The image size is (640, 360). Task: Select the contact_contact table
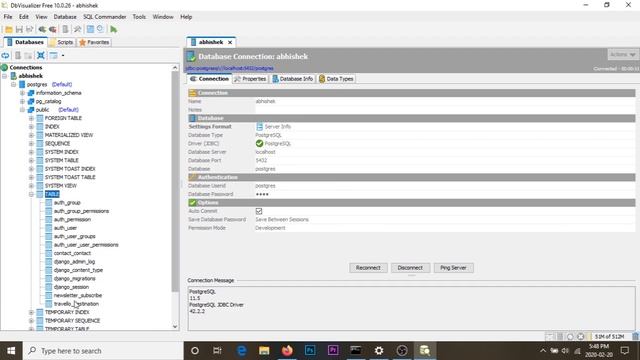[x=72, y=253]
